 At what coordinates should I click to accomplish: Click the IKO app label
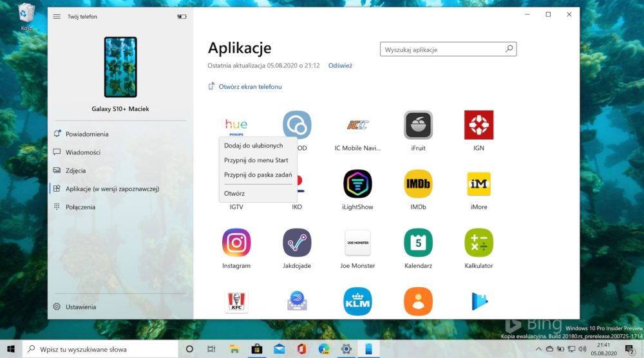297,207
